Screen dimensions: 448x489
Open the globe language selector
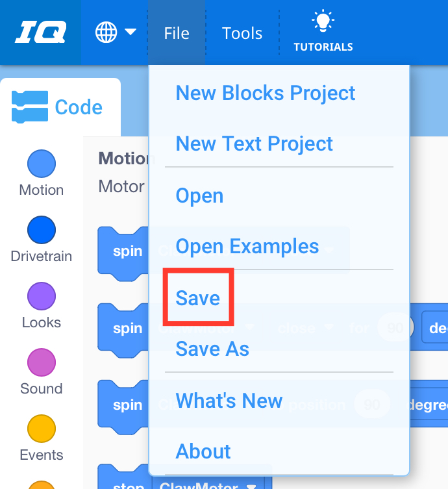106,32
